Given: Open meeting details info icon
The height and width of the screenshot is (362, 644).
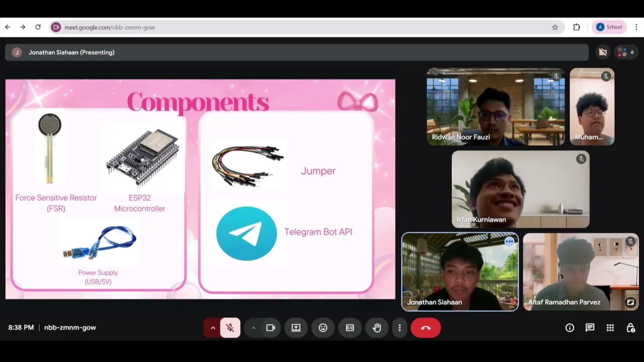Looking at the screenshot, I should point(570,328).
